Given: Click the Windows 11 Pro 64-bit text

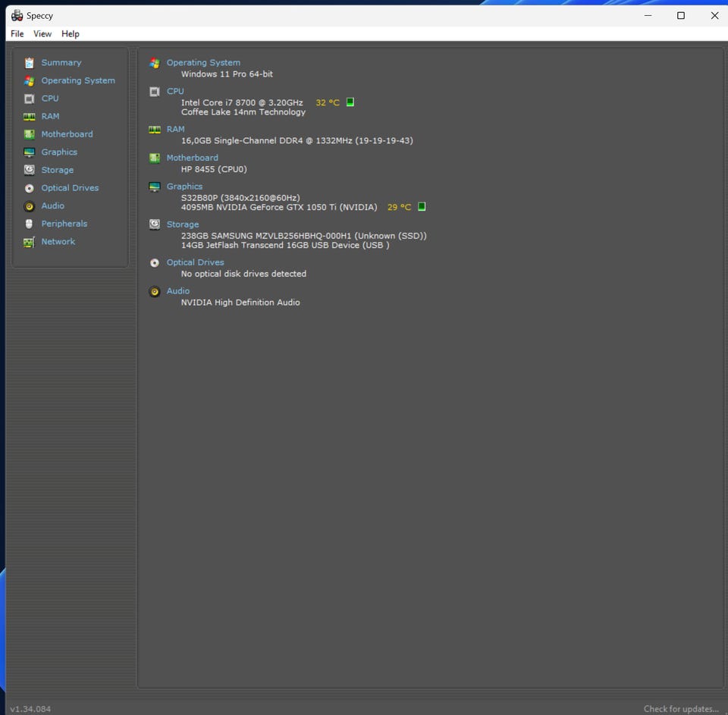Looking at the screenshot, I should (227, 74).
